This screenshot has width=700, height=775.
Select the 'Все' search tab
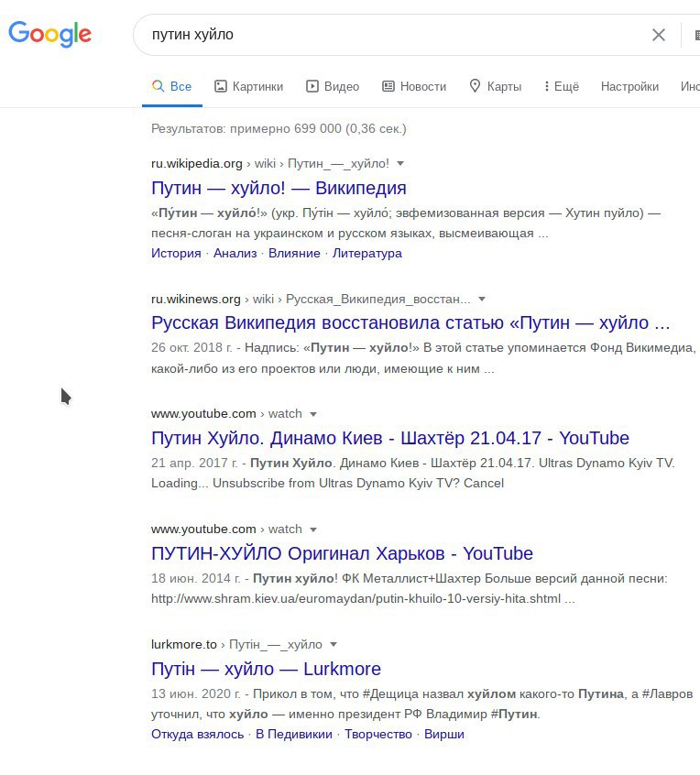coord(171,86)
